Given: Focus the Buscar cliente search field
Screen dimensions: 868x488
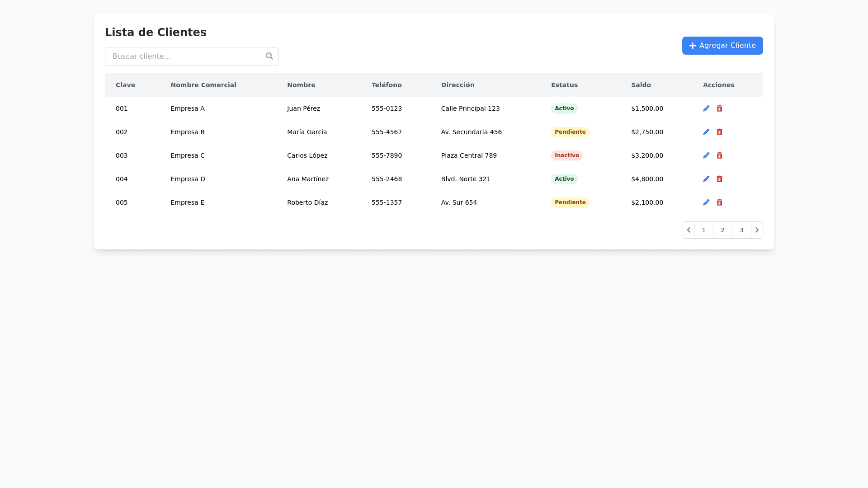Looking at the screenshot, I should 185,56.
